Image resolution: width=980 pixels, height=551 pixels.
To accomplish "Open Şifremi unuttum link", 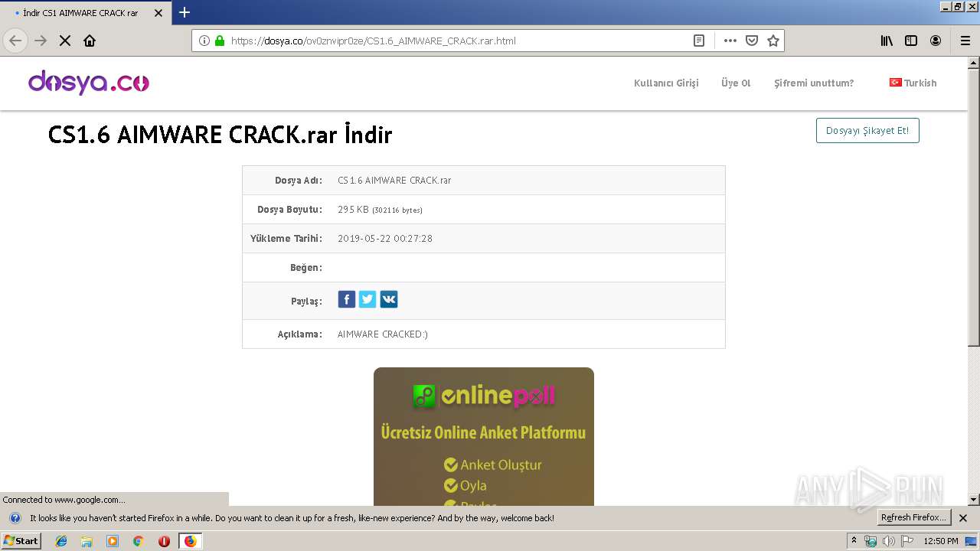I will point(814,83).
